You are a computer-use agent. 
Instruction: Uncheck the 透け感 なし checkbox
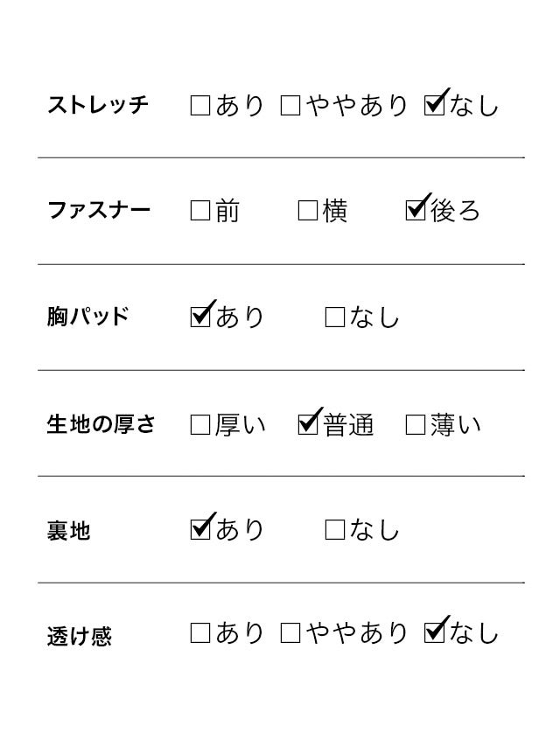(433, 633)
